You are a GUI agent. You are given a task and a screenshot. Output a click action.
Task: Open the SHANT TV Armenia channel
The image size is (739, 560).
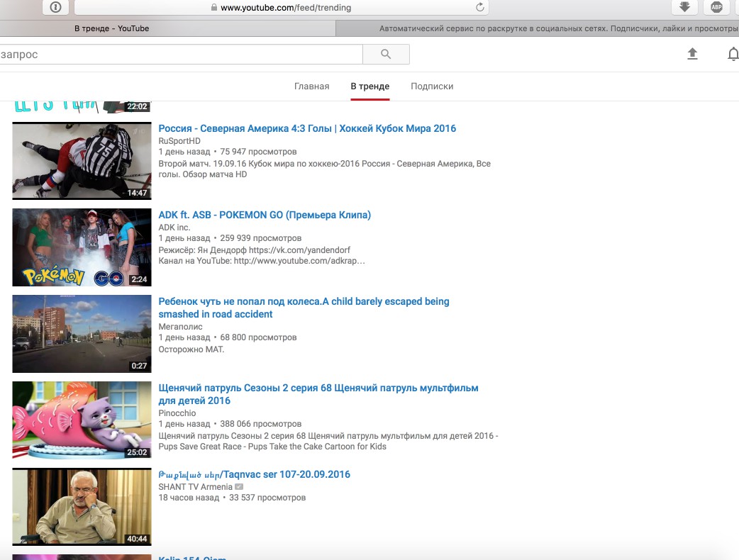pyautogui.click(x=195, y=486)
